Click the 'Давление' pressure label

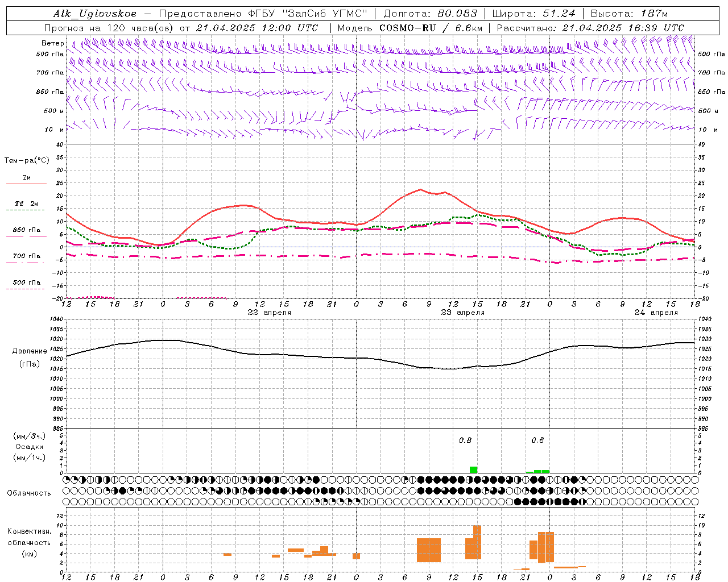pos(30,351)
